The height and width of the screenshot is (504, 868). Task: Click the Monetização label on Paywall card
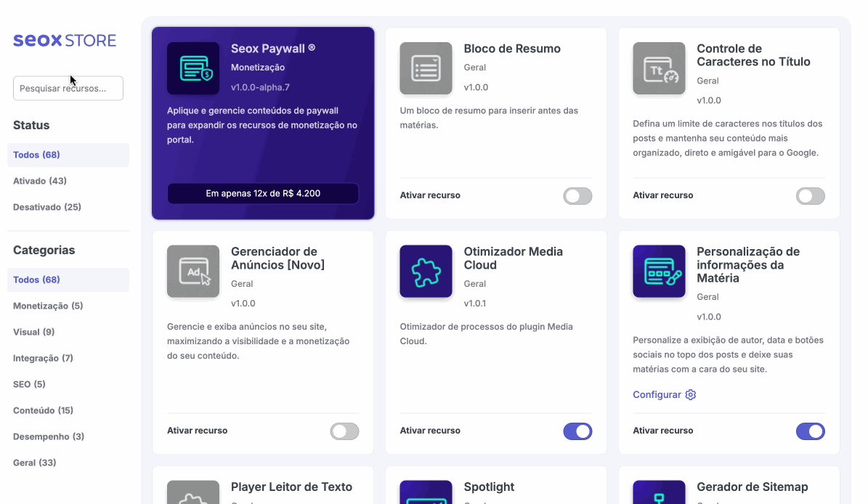(258, 68)
